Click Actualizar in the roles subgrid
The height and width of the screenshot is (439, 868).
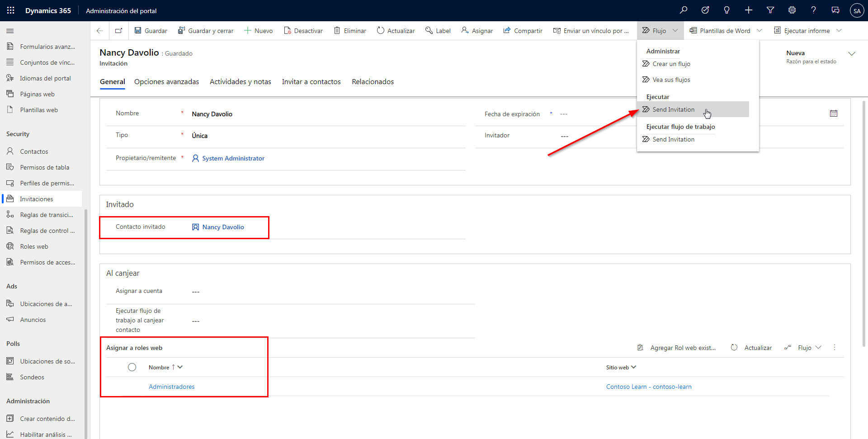click(x=751, y=348)
